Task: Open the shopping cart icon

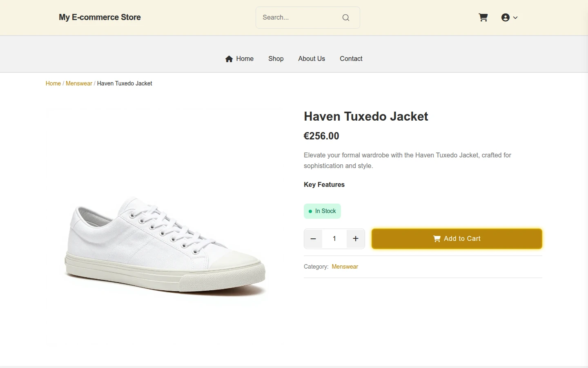Action: pyautogui.click(x=483, y=18)
